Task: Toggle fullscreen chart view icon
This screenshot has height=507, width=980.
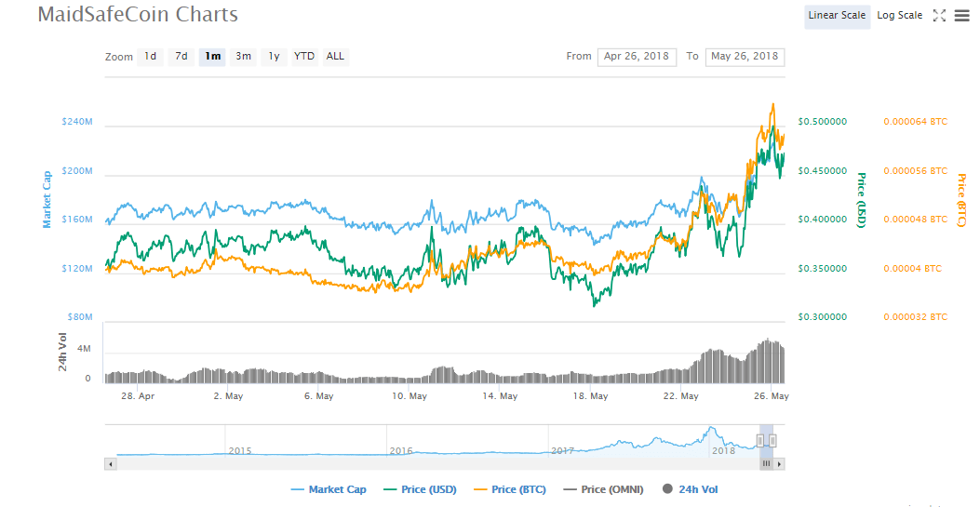Action: [x=939, y=15]
